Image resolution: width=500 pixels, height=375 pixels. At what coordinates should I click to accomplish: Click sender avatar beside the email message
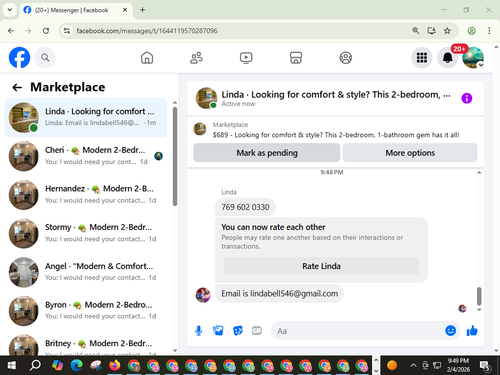203,295
